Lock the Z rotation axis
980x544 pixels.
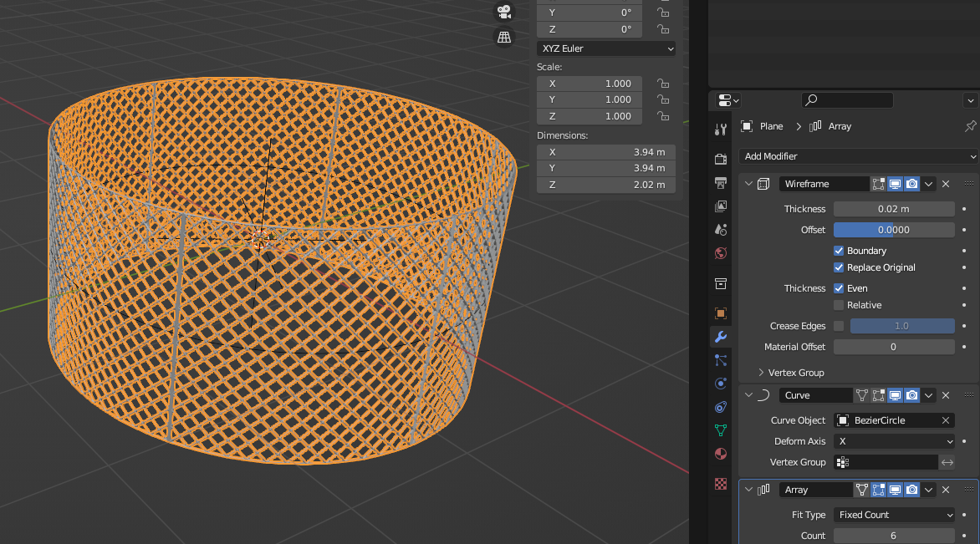(663, 29)
